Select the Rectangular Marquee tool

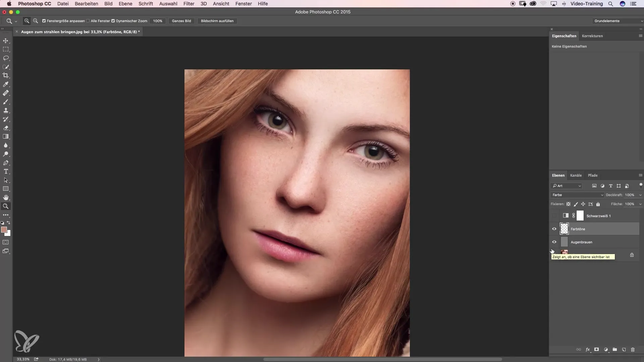pos(6,49)
